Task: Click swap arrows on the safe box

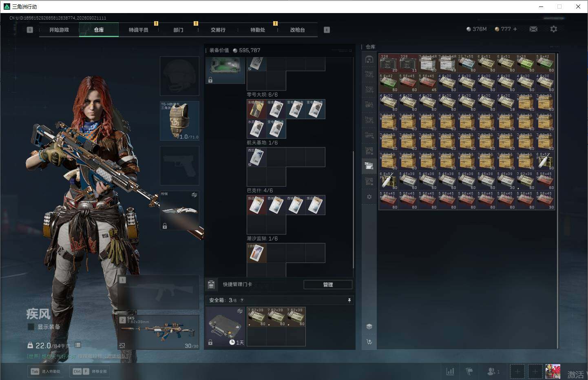Action: click(x=240, y=311)
